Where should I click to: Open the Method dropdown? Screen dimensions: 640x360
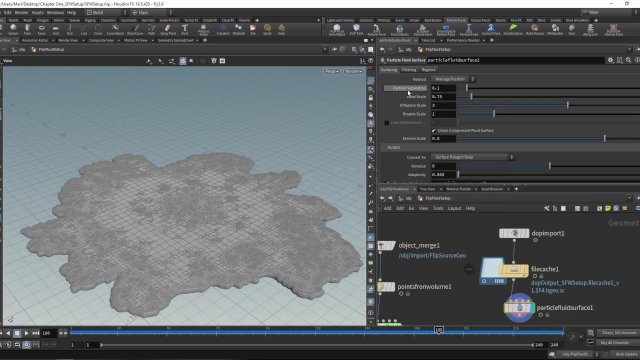coord(453,79)
